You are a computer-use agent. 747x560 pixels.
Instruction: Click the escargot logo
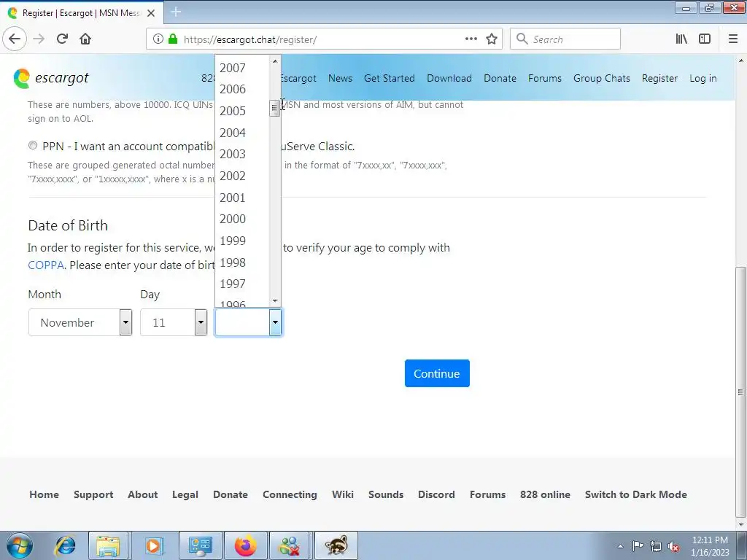click(x=51, y=78)
